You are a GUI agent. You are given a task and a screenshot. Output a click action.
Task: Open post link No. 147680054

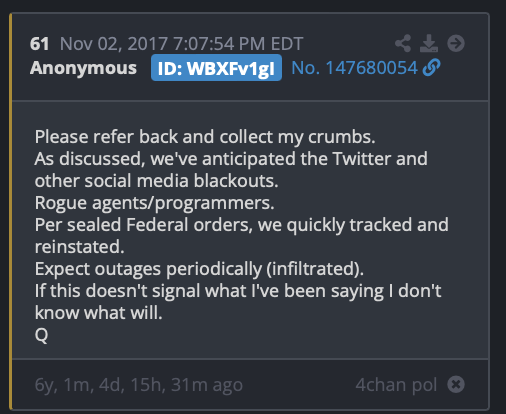354,68
